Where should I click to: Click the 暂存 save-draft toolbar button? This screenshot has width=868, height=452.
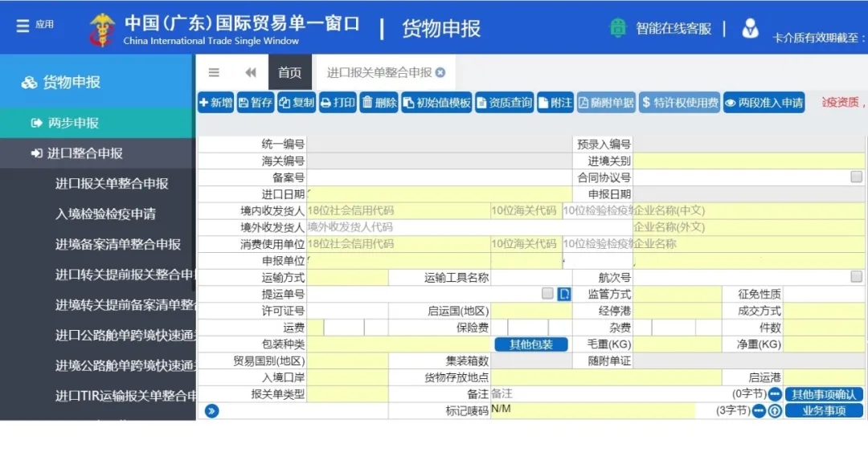[x=255, y=103]
